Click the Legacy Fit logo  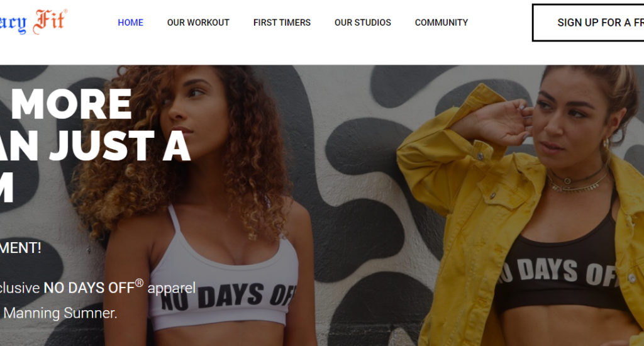pos(34,21)
